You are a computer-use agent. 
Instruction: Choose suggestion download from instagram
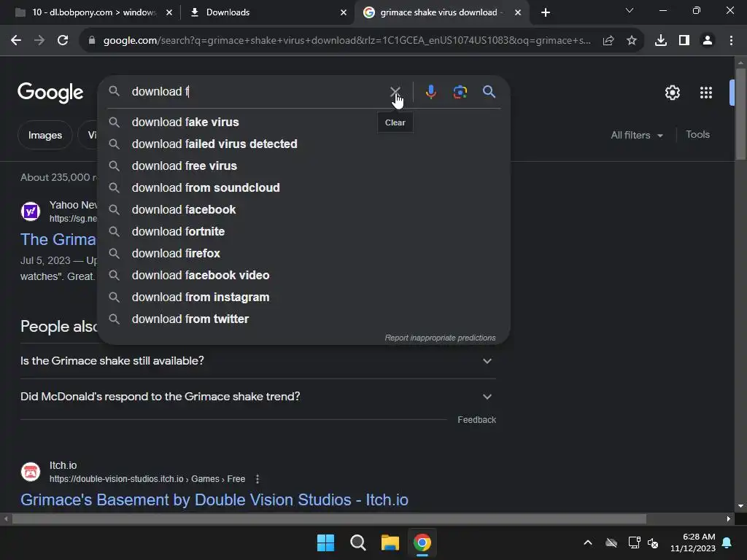[303, 297]
